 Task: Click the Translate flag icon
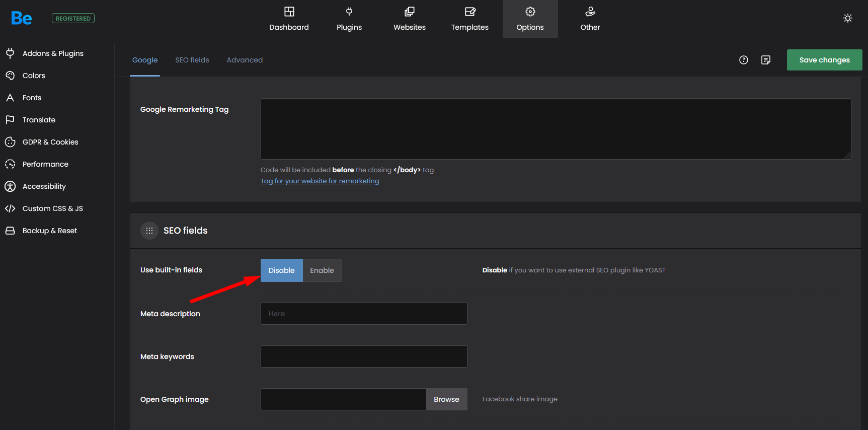coord(10,120)
